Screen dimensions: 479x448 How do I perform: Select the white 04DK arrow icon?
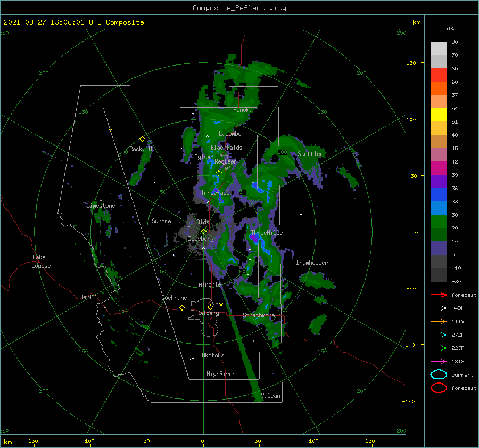point(439,308)
